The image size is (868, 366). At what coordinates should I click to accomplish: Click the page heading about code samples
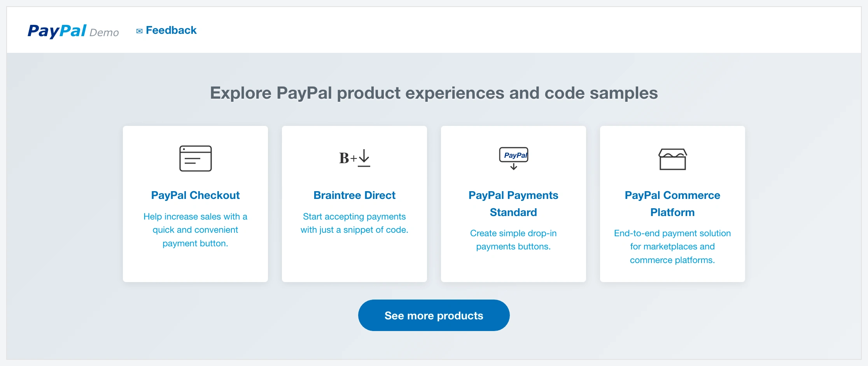point(434,93)
